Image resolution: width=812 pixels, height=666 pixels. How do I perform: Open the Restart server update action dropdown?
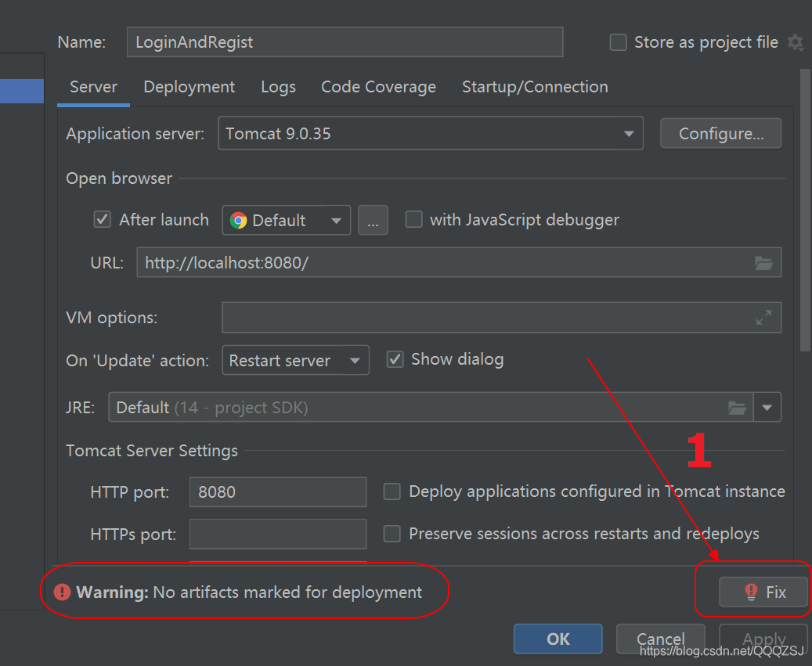pos(296,360)
